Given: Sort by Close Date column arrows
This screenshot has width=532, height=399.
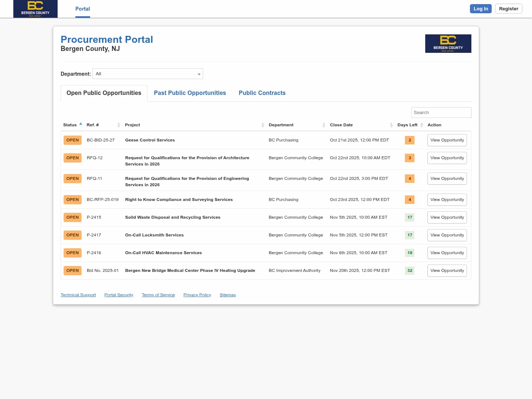Looking at the screenshot, I should (391, 125).
